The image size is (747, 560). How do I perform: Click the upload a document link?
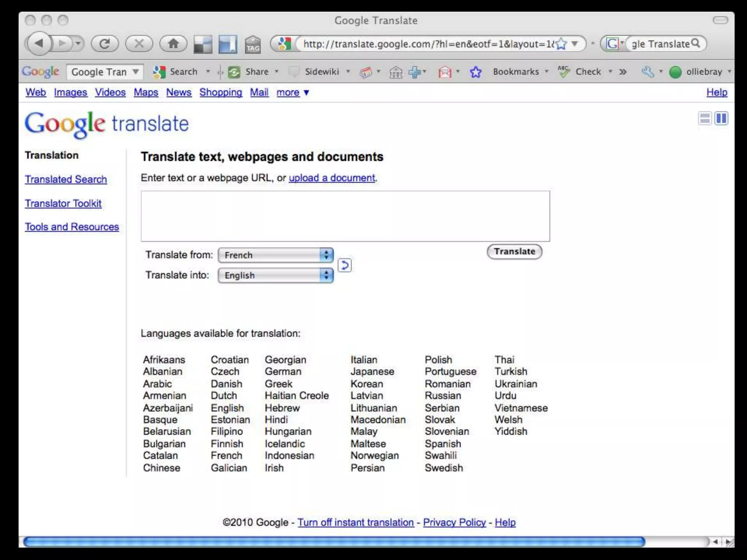tap(332, 178)
